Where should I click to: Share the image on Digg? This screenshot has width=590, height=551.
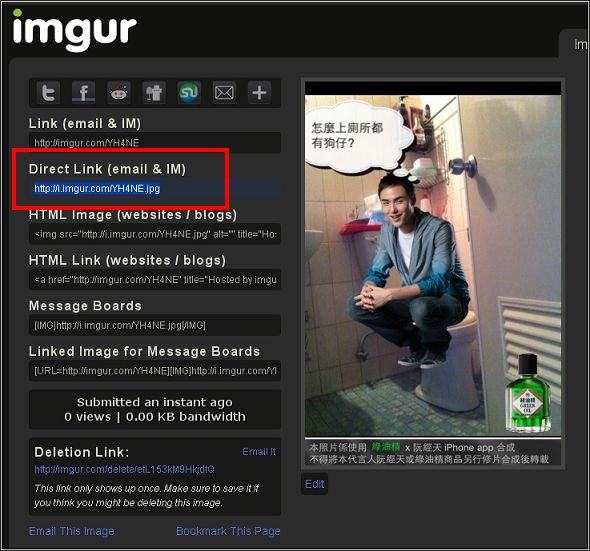154,92
